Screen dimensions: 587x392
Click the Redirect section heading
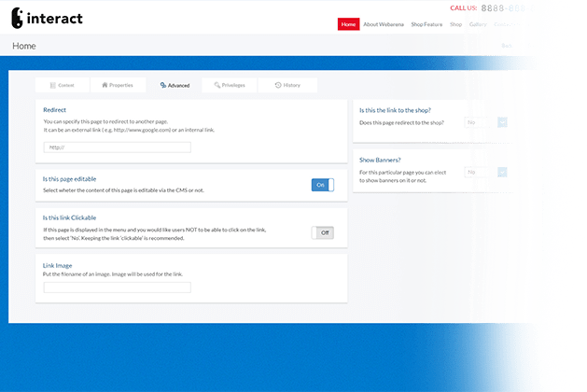coord(55,110)
